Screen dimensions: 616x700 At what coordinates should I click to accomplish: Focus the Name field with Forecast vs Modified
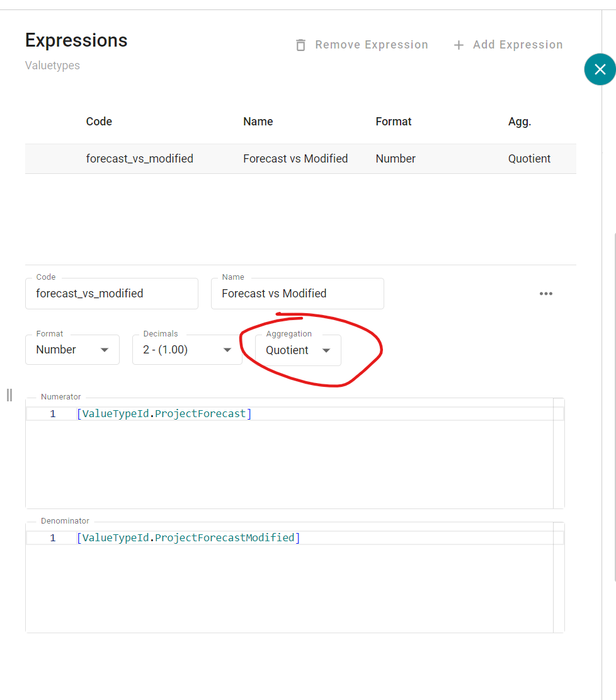coord(297,294)
